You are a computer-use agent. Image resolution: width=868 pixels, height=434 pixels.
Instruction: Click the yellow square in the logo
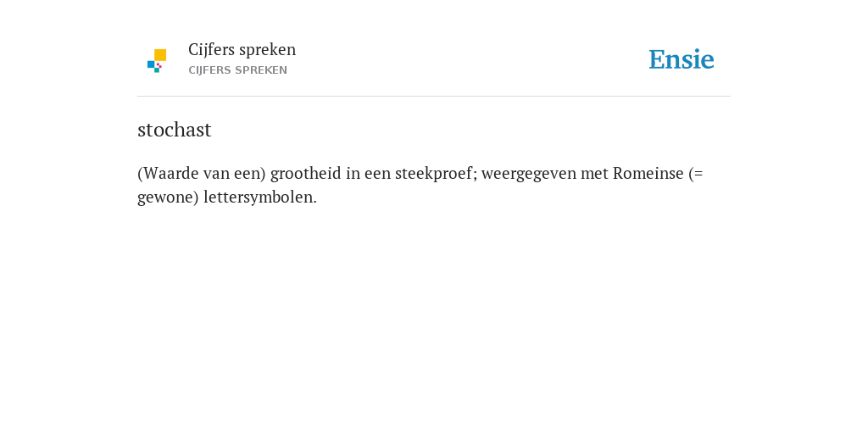pos(160,55)
